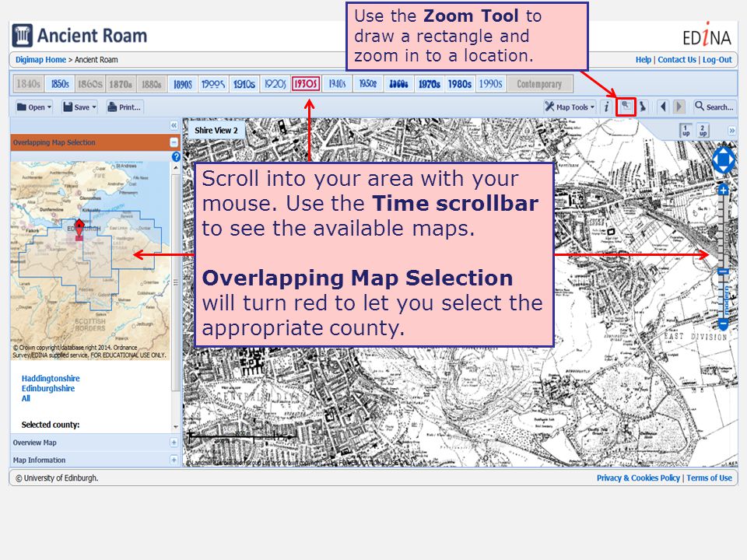747x560 pixels.
Task: Select the 1850s time period
Action: tap(60, 84)
